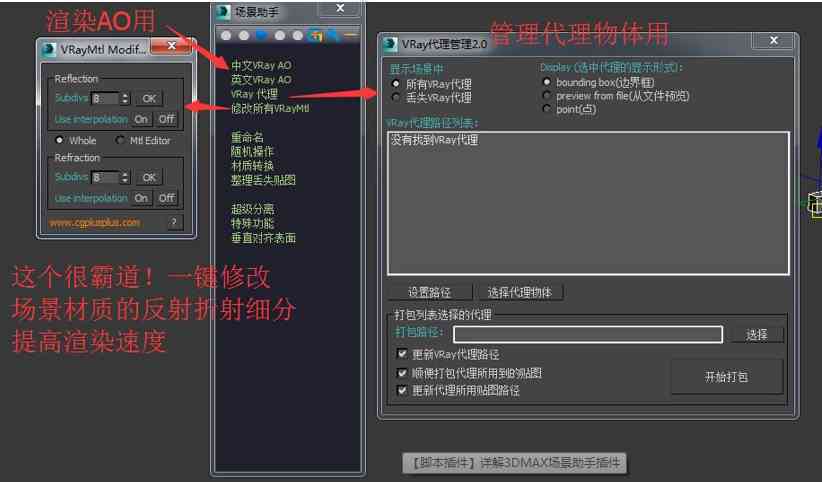Click OK next to Reflection Subdivs
The image size is (822, 482).
pyautogui.click(x=149, y=98)
